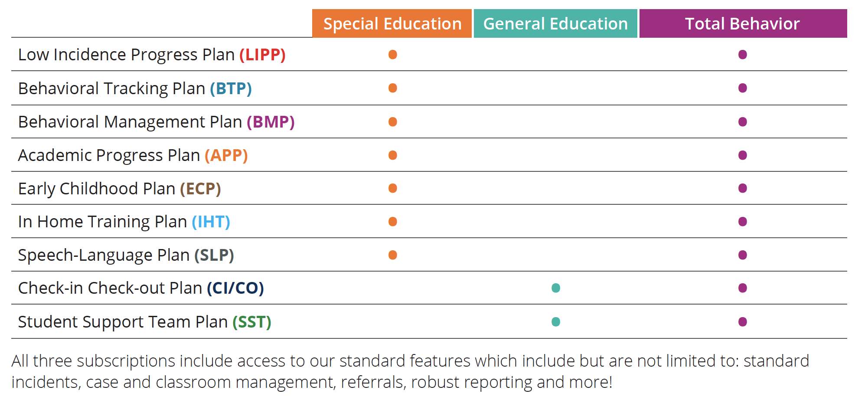This screenshot has height=400, width=868.
Task: Click the purple dot for Behavioral Management Plan
Action: [x=743, y=122]
